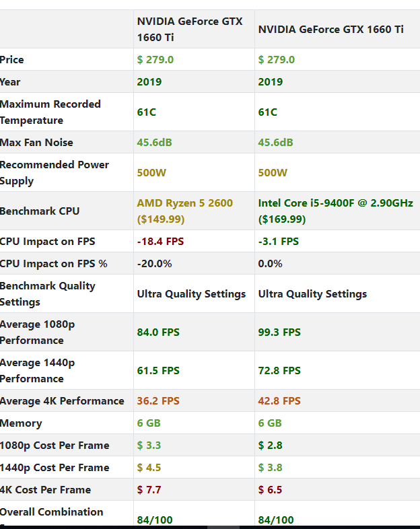Viewport: 420px width, 529px height.
Task: Click '45.6dB' in the i5-9400F column
Action: point(275,143)
